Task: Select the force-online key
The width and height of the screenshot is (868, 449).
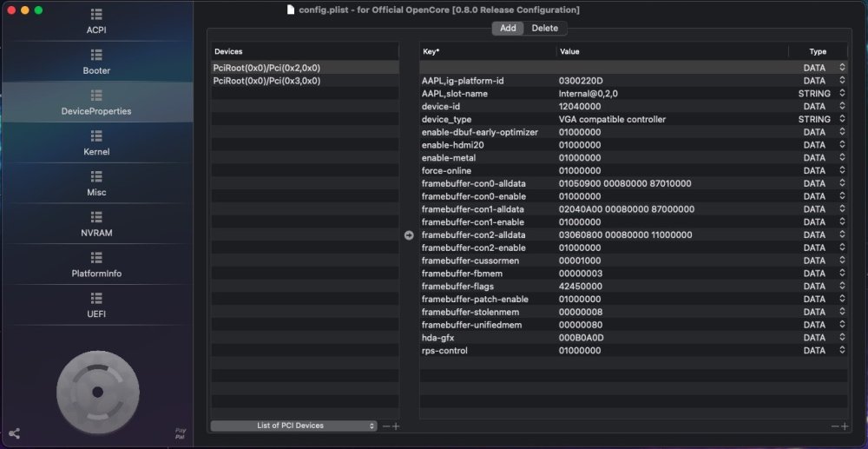Action: [x=447, y=170]
